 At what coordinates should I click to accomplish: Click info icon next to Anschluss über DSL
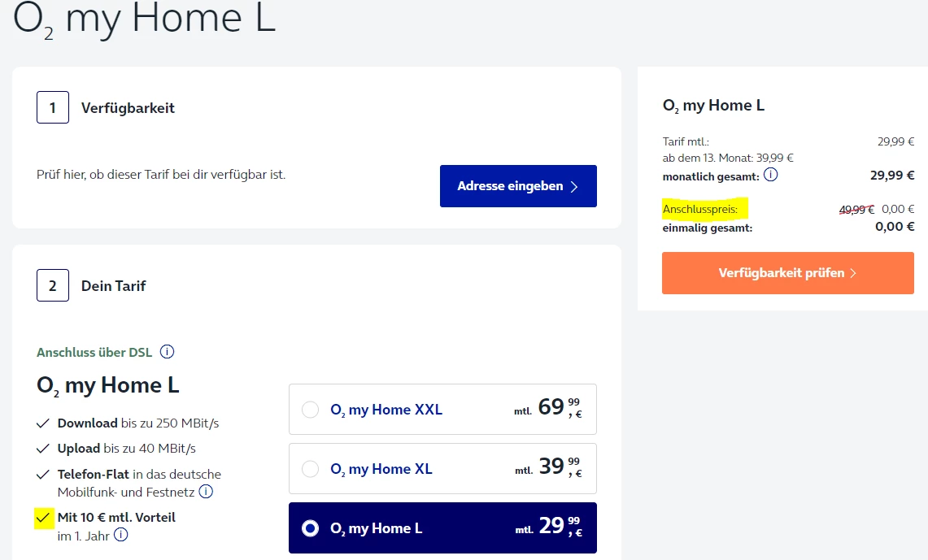[168, 352]
